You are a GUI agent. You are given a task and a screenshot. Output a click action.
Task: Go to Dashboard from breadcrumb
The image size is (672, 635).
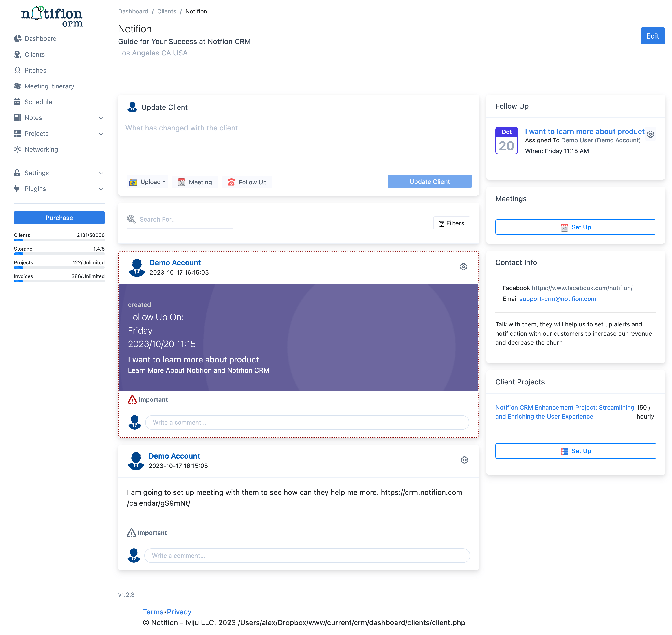[x=133, y=11]
